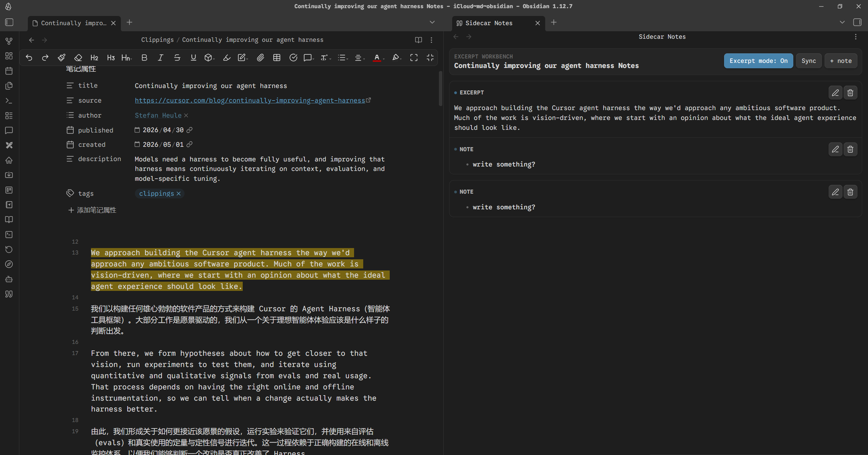Turn off Excerpt mode
This screenshot has height=455, width=868.
[758, 61]
